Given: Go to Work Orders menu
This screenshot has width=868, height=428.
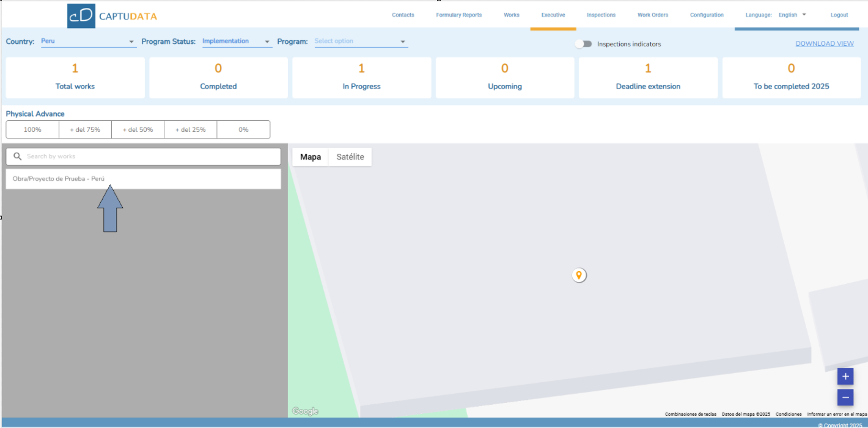Looking at the screenshot, I should [653, 15].
